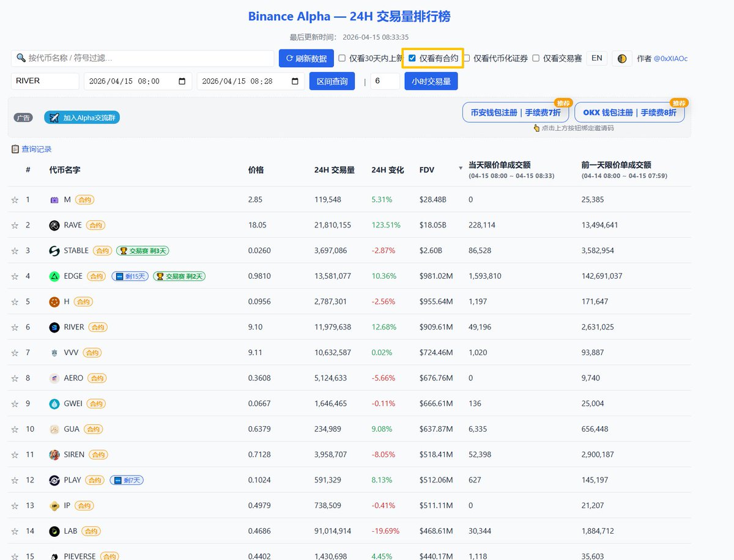Toggle dark/light theme button
The image size is (734, 560).
pyautogui.click(x=622, y=59)
